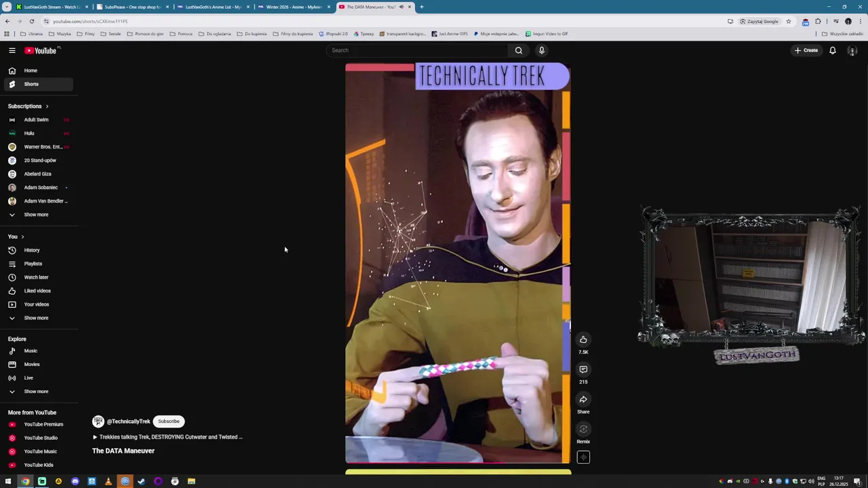Switch to SubsPlease tab

pyautogui.click(x=132, y=7)
